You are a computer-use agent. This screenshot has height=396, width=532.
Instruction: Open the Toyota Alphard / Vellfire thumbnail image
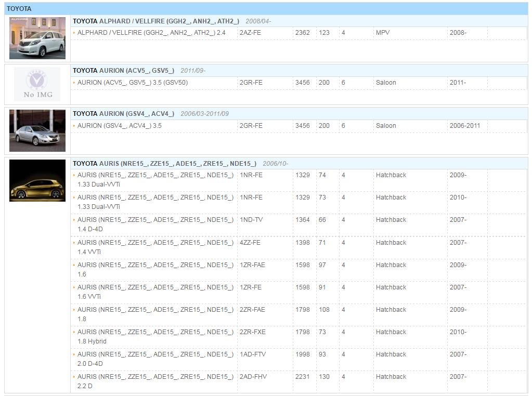(37, 38)
